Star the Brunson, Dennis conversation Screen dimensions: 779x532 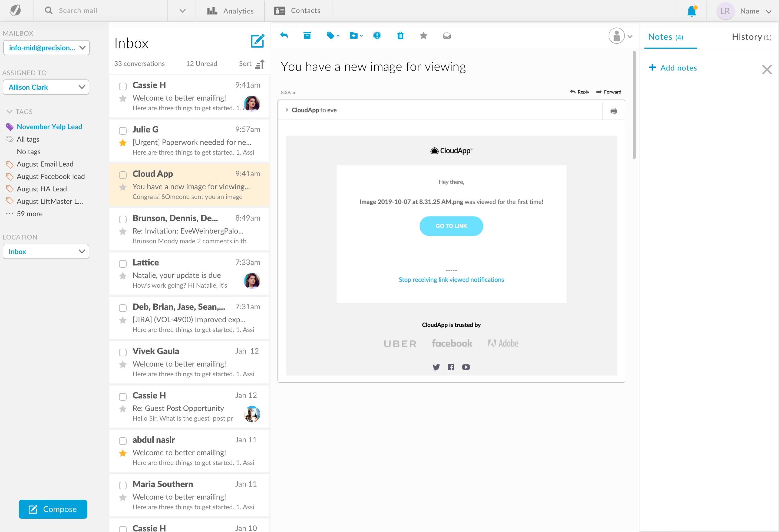(123, 231)
